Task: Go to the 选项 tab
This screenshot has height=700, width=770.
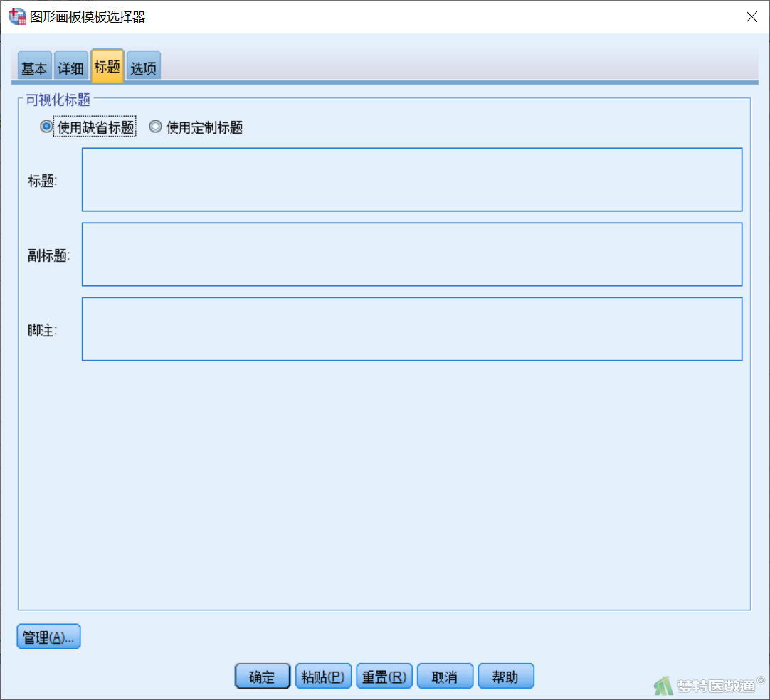Action: tap(143, 66)
